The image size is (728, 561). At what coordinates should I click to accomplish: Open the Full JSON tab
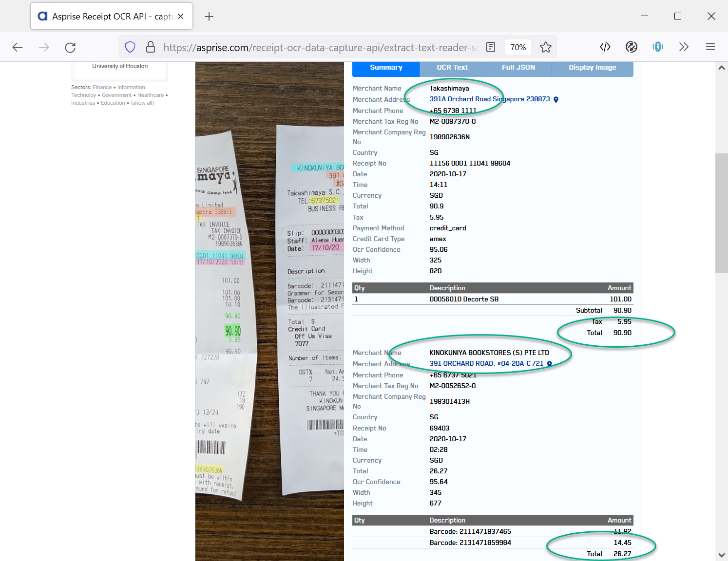(x=518, y=68)
